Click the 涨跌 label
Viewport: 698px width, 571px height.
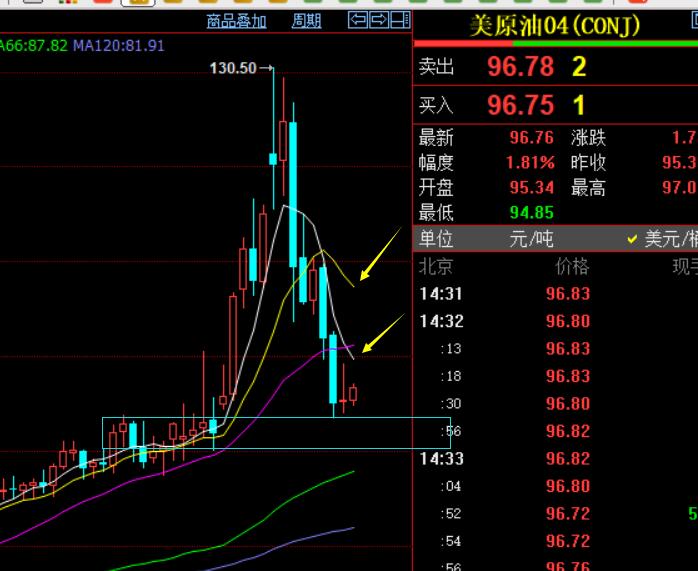(x=588, y=138)
